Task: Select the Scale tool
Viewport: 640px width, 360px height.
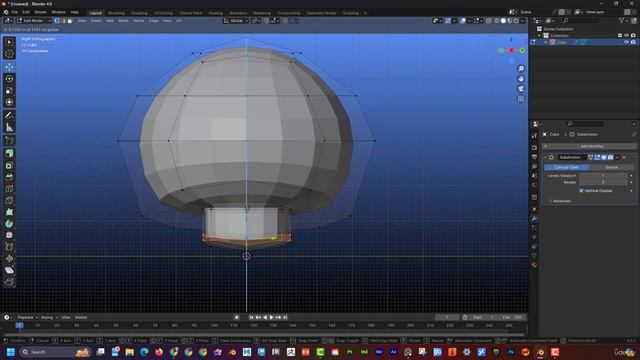Action: click(x=9, y=91)
